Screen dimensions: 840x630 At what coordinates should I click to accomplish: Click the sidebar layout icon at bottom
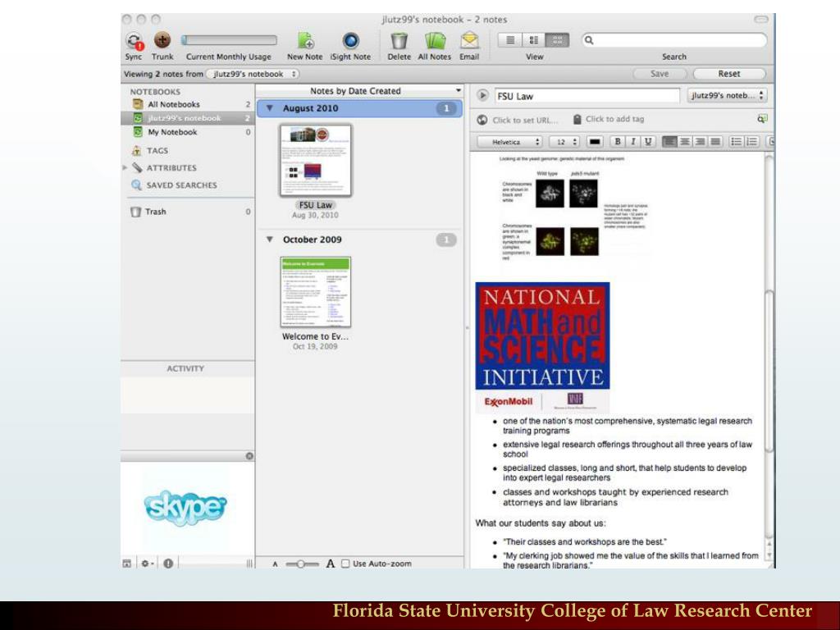point(127,564)
